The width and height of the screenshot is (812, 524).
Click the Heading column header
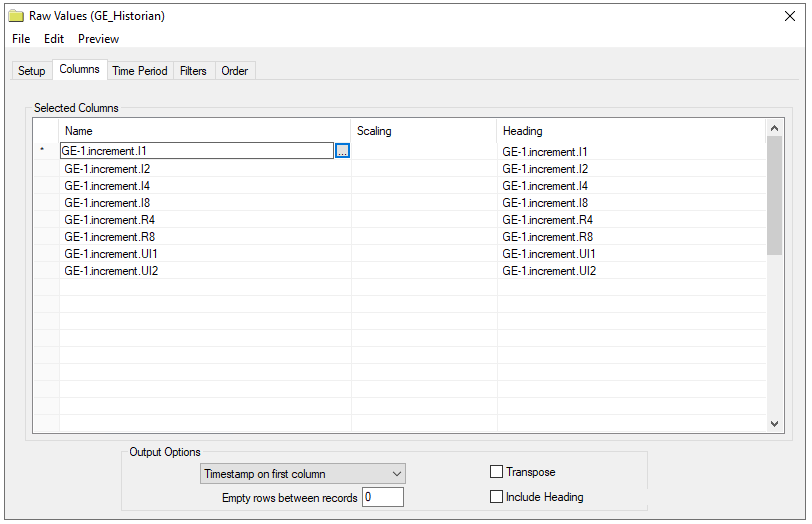pyautogui.click(x=631, y=131)
